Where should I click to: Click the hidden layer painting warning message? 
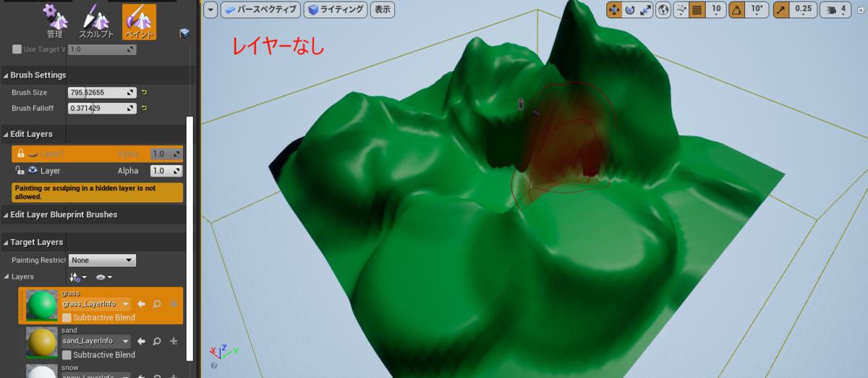(x=98, y=192)
